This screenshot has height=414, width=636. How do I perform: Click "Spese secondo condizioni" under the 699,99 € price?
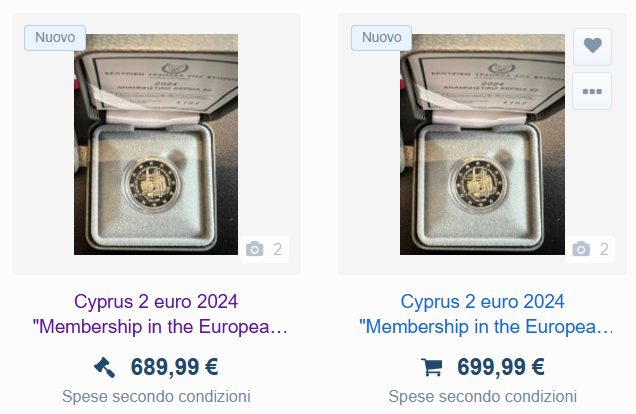coord(482,396)
